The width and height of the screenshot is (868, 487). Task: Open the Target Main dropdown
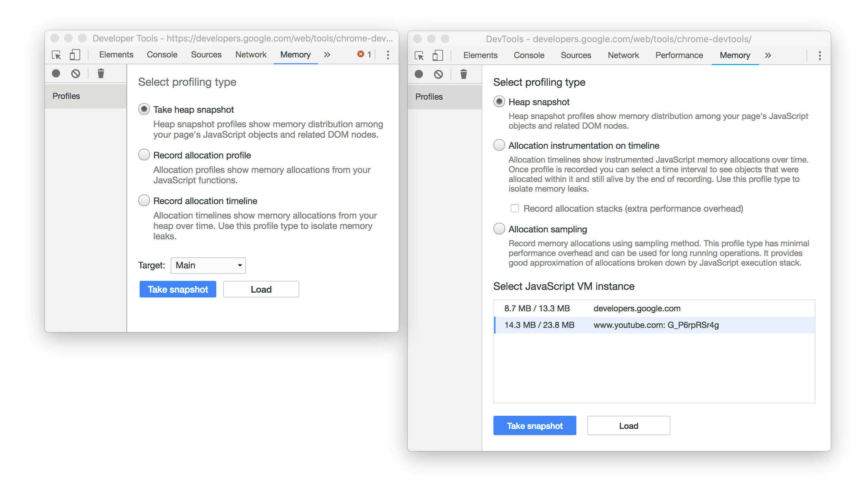[207, 265]
